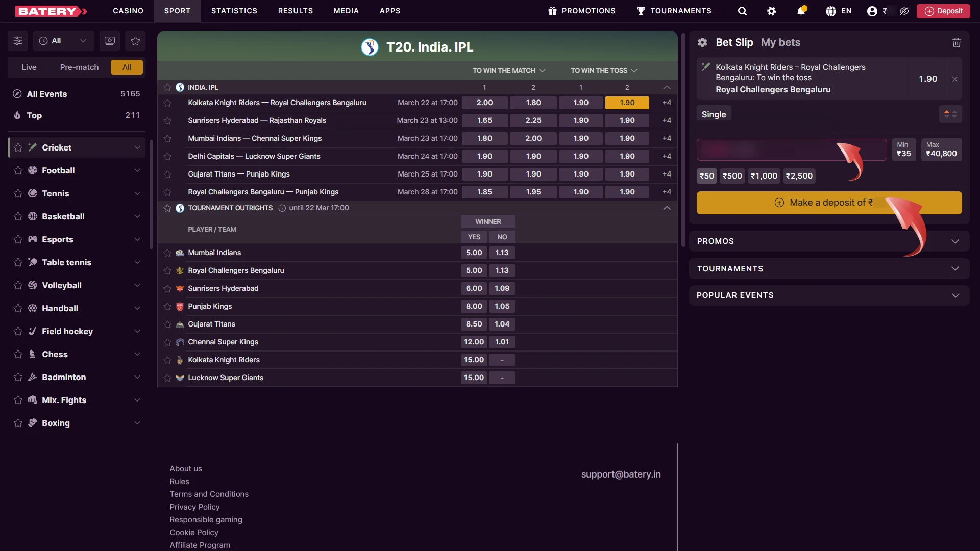Screen dimensions: 980x551
Task: Open the search magnifier in the top bar
Action: [742, 11]
